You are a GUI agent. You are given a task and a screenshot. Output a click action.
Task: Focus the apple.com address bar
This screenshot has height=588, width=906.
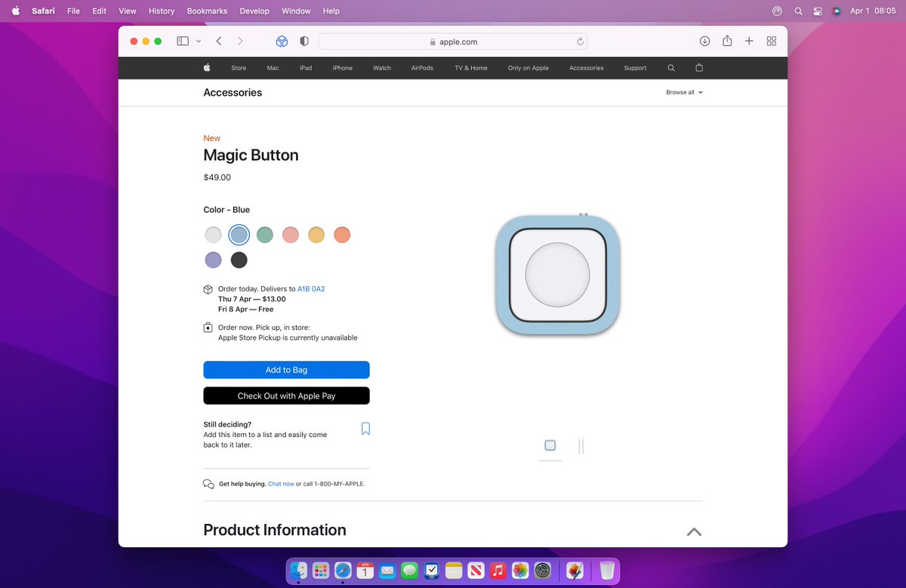pos(453,42)
